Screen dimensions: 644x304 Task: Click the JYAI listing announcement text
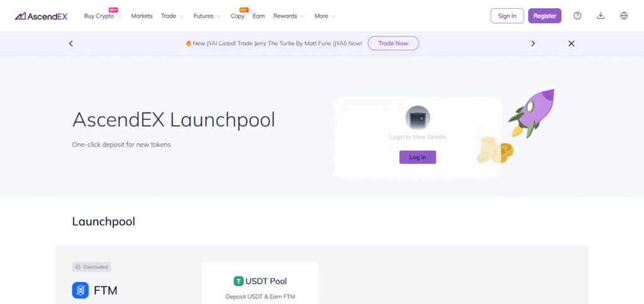[x=274, y=43]
